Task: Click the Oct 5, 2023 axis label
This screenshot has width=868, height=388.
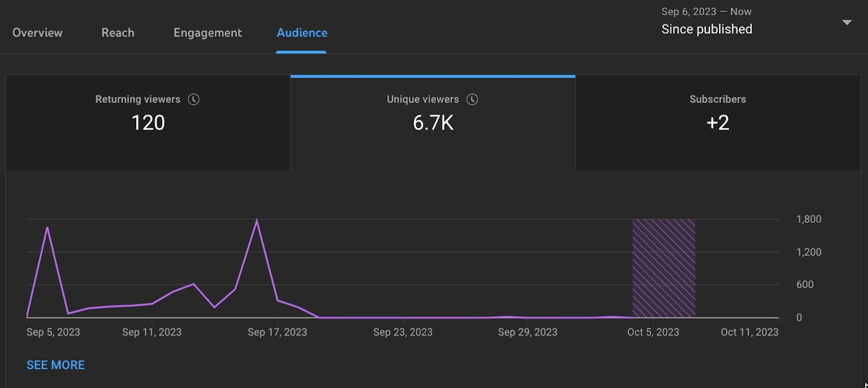Action: [x=653, y=332]
